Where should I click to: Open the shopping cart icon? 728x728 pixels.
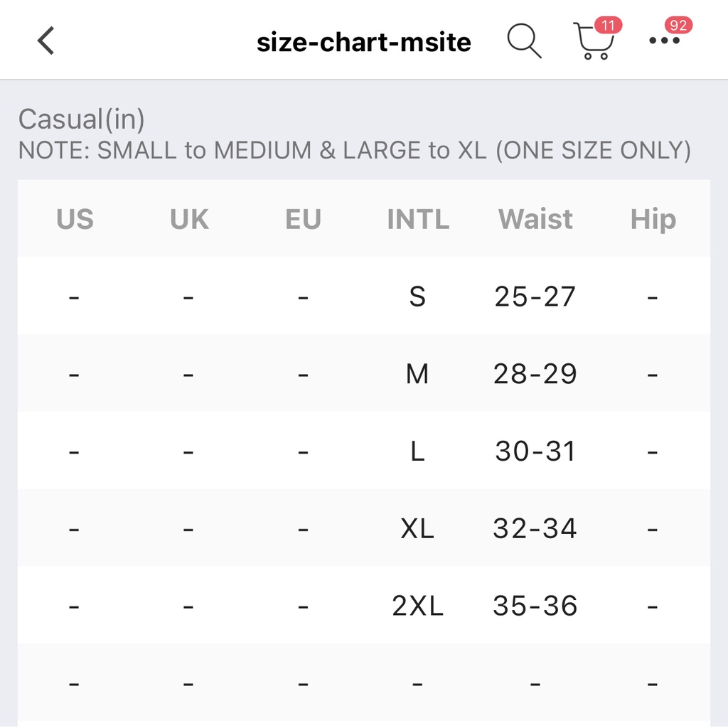point(594,44)
